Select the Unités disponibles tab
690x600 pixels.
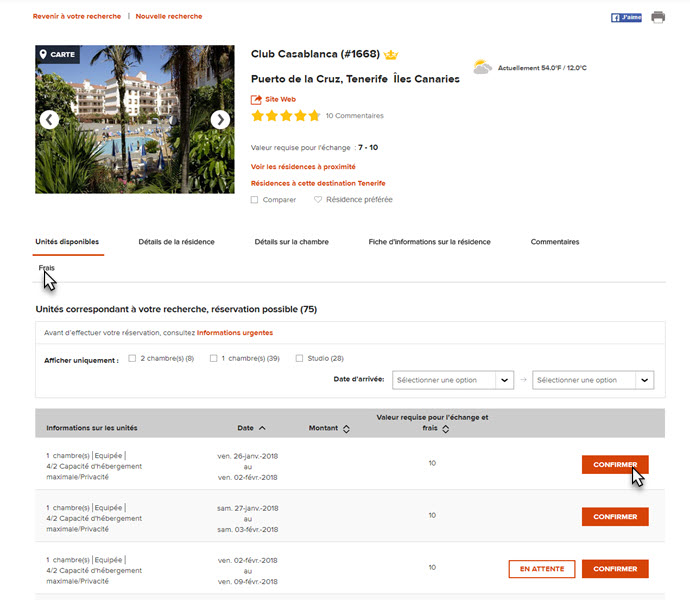coord(67,242)
